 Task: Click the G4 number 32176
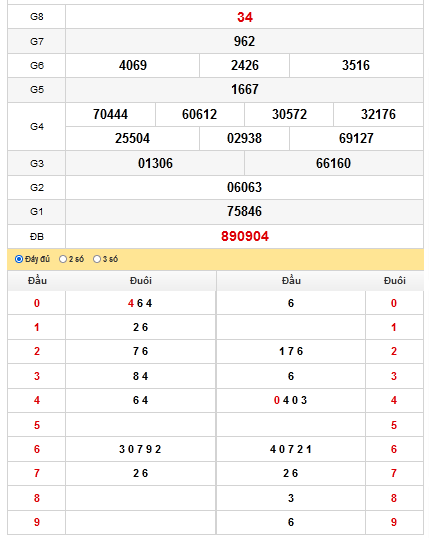click(378, 115)
